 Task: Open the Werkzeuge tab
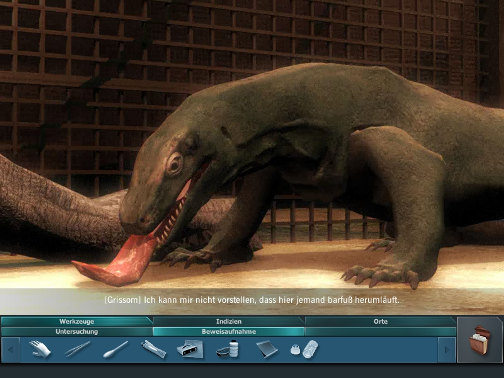point(77,322)
